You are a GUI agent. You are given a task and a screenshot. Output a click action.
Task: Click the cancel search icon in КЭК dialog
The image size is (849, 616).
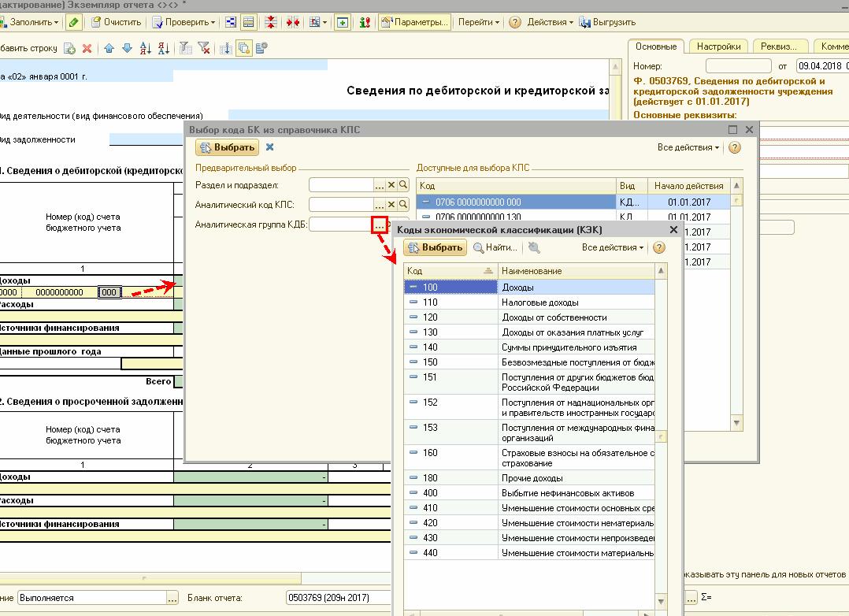534,247
